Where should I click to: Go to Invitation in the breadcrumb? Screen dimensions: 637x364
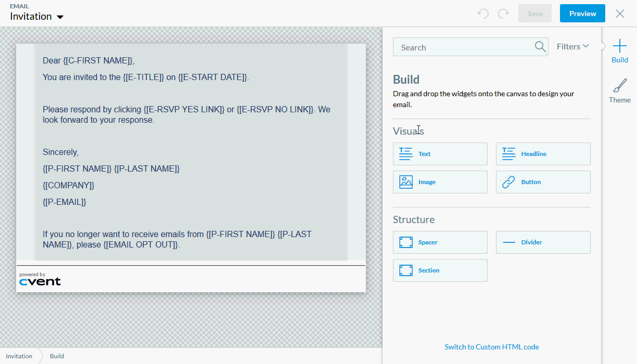tap(19, 356)
